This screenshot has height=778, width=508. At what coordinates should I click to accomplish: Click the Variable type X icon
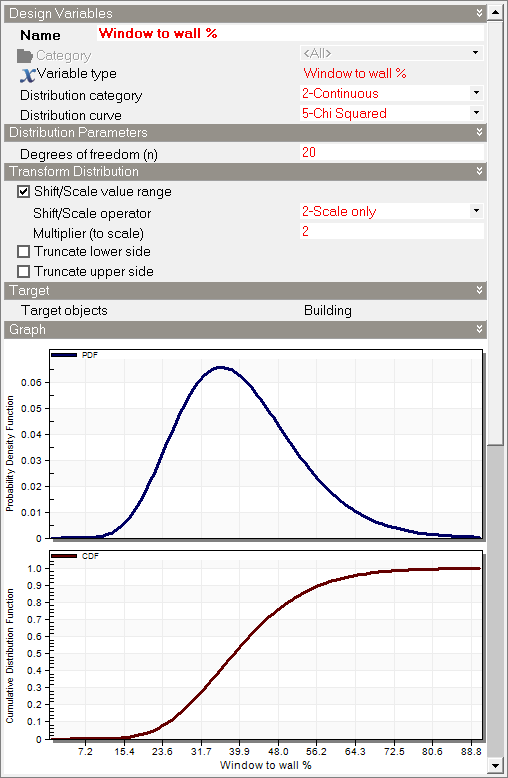[28, 74]
